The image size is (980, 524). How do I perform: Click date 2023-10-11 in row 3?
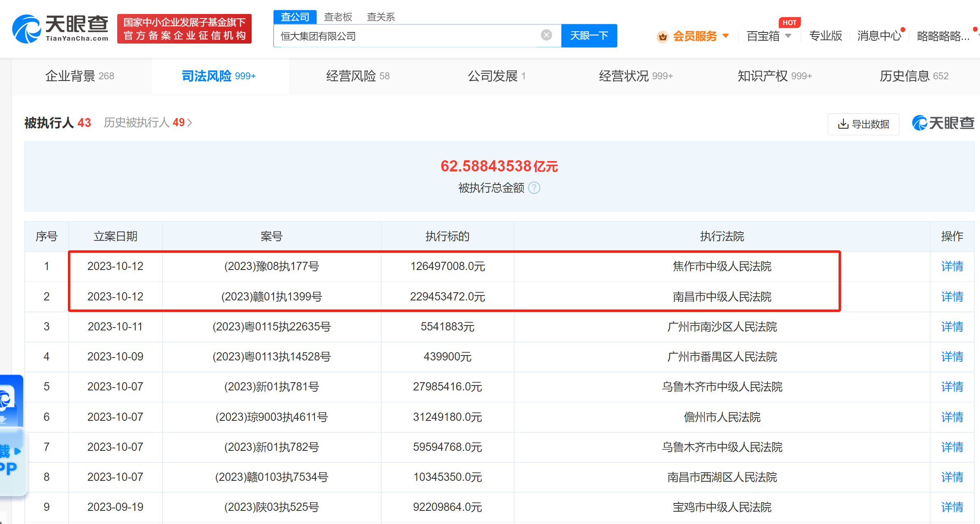tap(115, 327)
